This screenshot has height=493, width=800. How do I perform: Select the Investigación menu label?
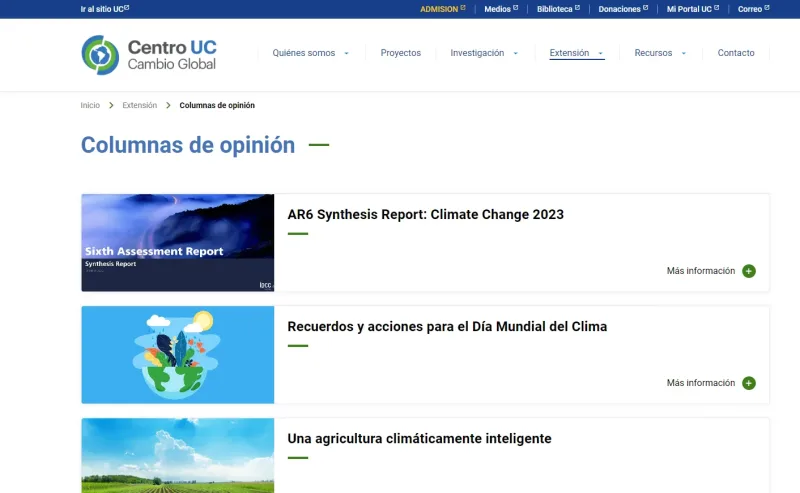coord(477,53)
